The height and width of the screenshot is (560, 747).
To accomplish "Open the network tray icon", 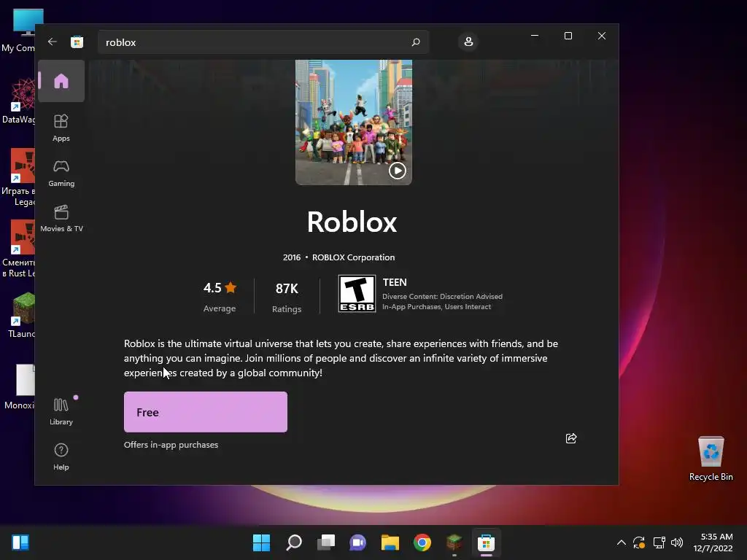I will pyautogui.click(x=659, y=542).
